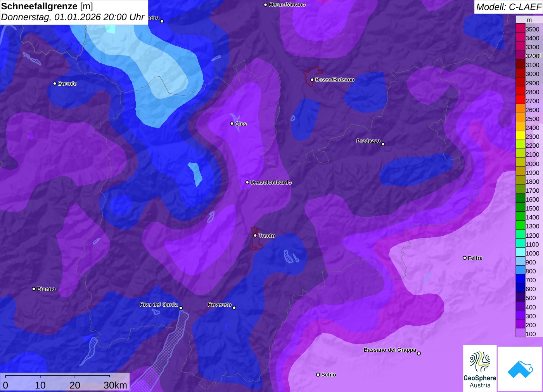Image resolution: width=543 pixels, height=392 pixels.
Task: Click the 2300 m yellow legend swatch
Action: point(521,136)
